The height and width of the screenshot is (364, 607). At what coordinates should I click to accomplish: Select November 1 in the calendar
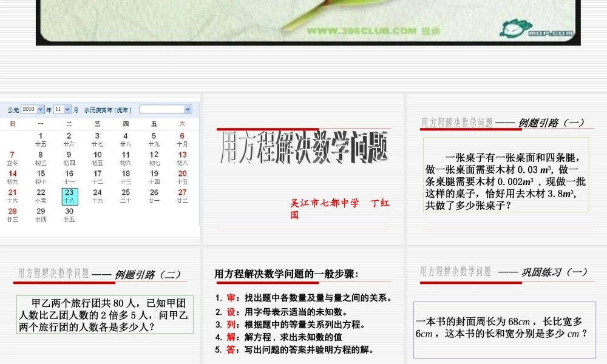[x=41, y=140]
